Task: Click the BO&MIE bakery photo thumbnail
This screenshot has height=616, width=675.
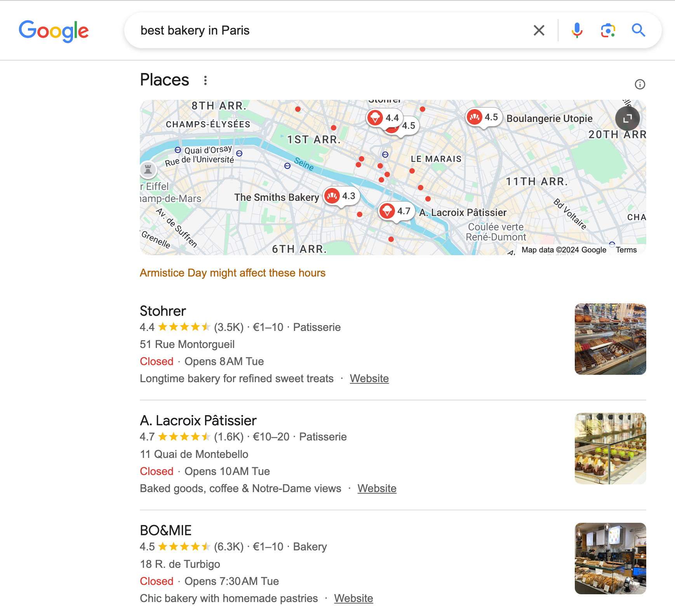Action: tap(610, 558)
